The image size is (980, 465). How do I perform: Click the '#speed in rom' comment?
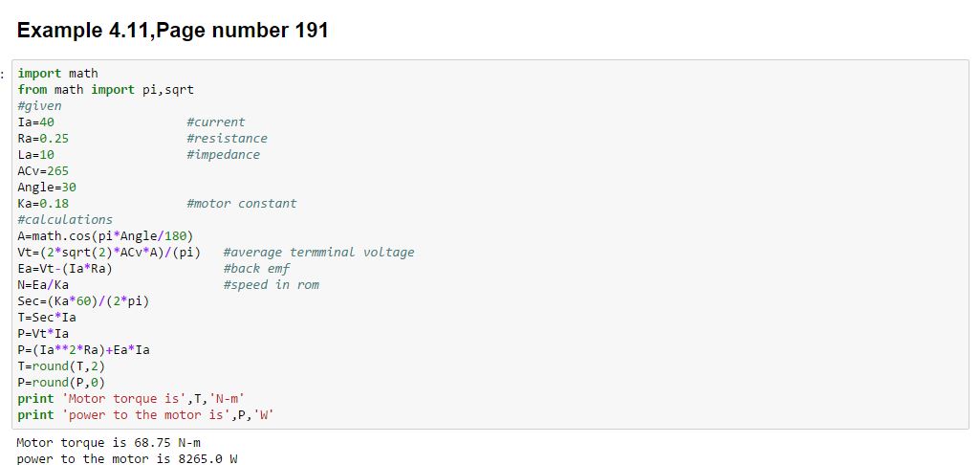pyautogui.click(x=271, y=285)
